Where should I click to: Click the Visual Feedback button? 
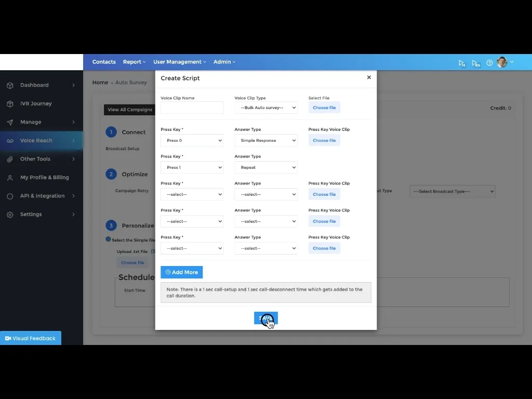tap(31, 338)
